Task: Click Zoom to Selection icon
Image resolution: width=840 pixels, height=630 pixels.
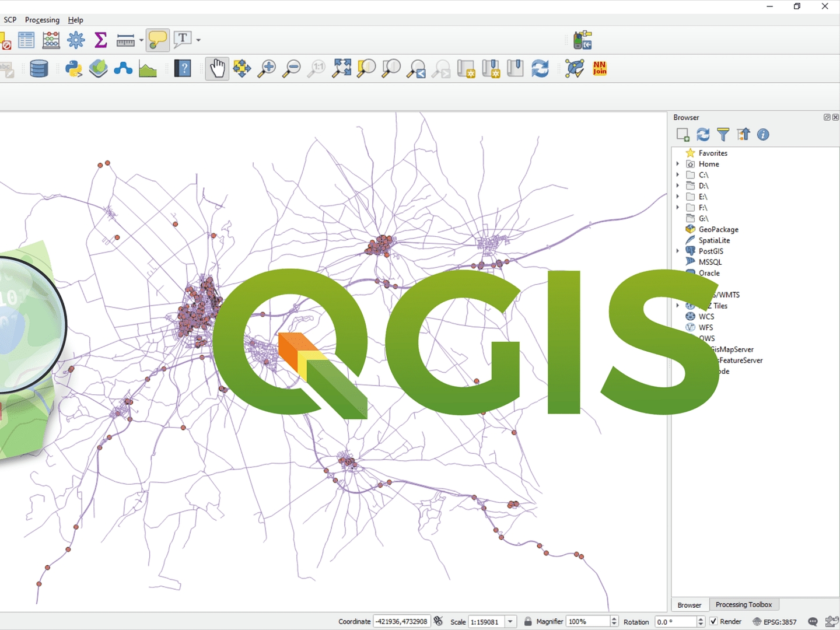Action: click(x=366, y=69)
